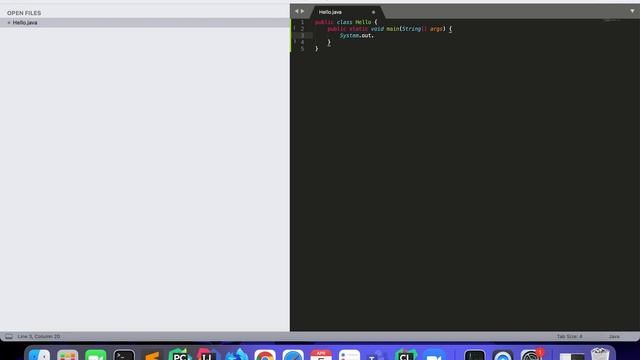
Task: Place cursor after System.out. on line 3
Action: (x=374, y=36)
